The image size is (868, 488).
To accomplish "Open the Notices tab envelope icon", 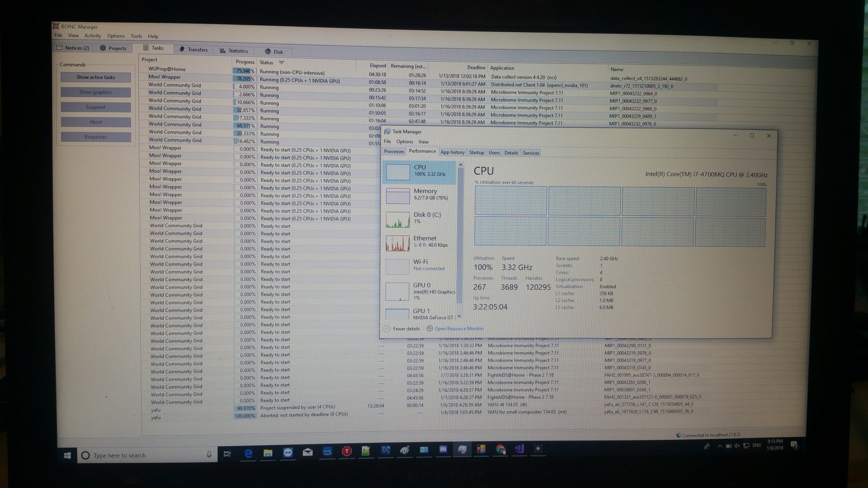I will point(60,48).
